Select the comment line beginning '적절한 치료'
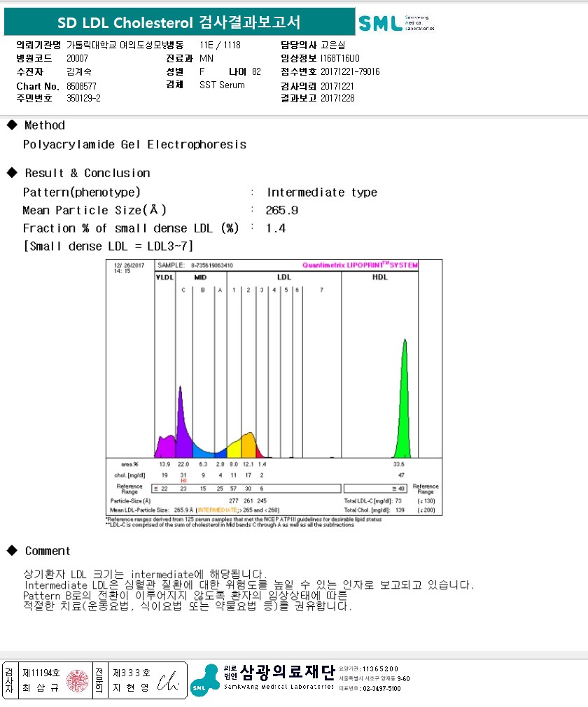The width and height of the screenshot is (588, 707). coord(188,606)
